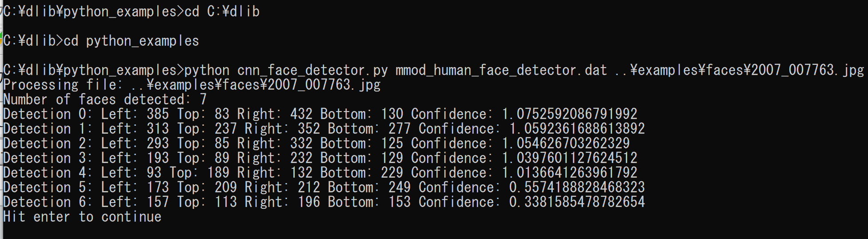Image resolution: width=868 pixels, height=239 pixels.
Task: Click the Detection 2 confidence value 1.054626703262329
Action: pyautogui.click(x=565, y=143)
